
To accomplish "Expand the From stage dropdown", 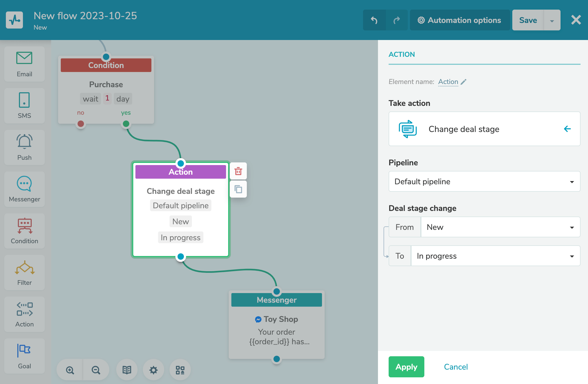I will [500, 227].
